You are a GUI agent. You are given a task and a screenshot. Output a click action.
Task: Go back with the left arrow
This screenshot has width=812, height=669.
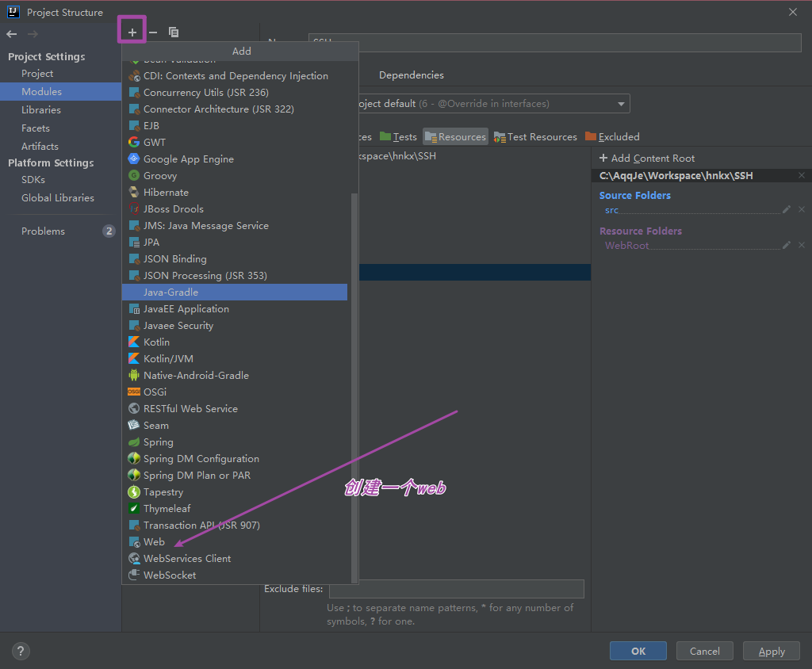pos(12,34)
